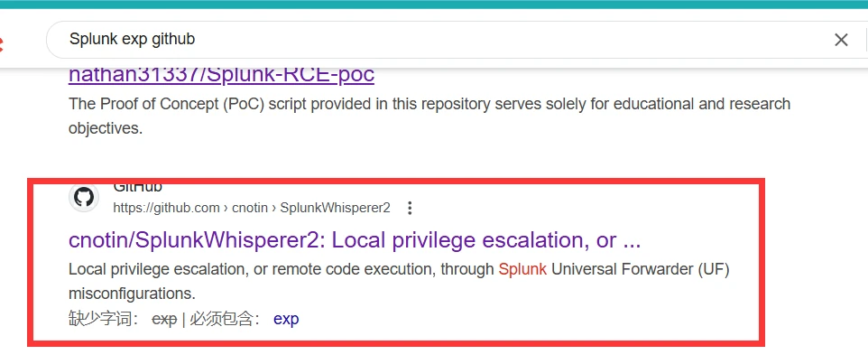Screen dimensions: 868x364
Task: Click the GitHub favicon of the SplunkWhisperer2 result
Action: [x=84, y=197]
